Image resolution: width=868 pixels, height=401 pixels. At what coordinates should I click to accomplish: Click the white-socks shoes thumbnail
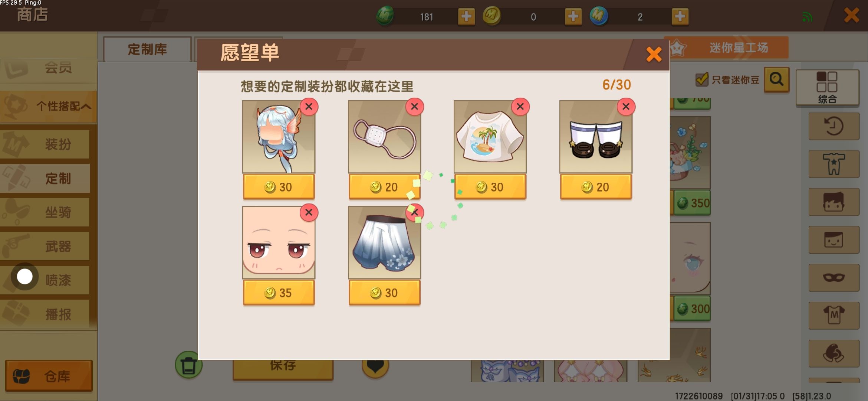coord(596,137)
